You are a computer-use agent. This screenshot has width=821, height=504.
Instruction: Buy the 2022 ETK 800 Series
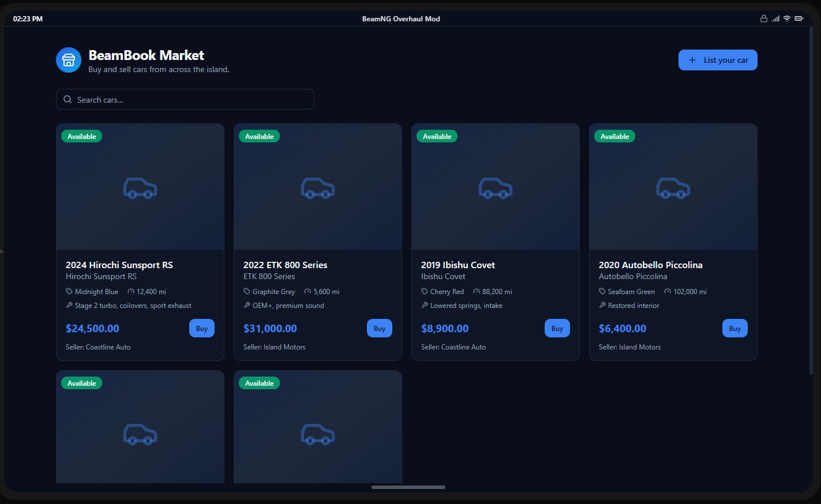pyautogui.click(x=380, y=328)
